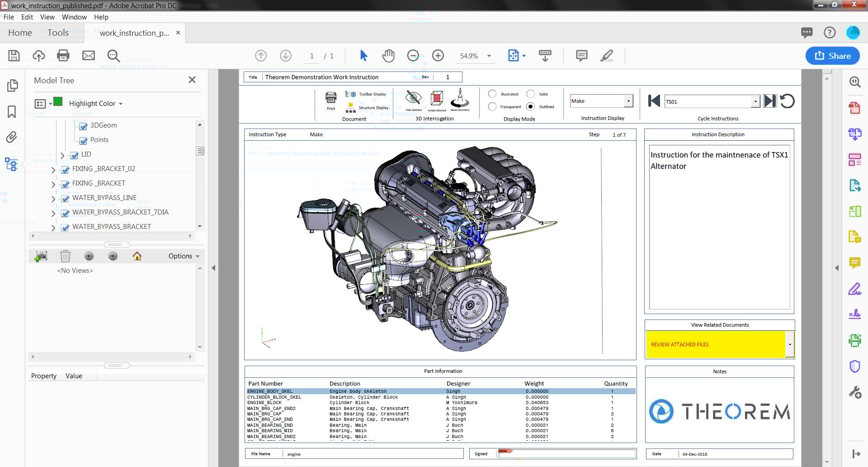Open the Make dropdown in Instruction Display
The image size is (868, 467).
click(x=629, y=100)
